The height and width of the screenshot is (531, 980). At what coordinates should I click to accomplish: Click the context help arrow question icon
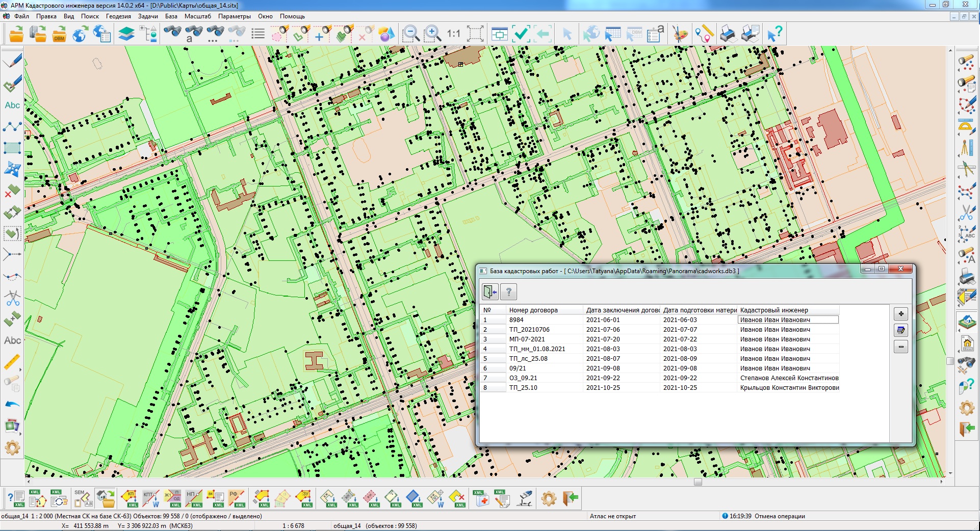point(775,34)
